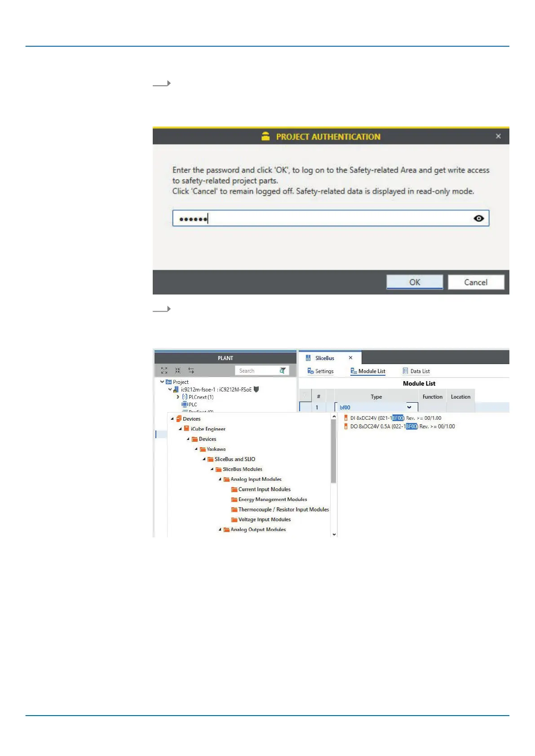This screenshot has height=756, width=535.
Task: Select PLCnext (1) in the tree
Action: click(201, 397)
